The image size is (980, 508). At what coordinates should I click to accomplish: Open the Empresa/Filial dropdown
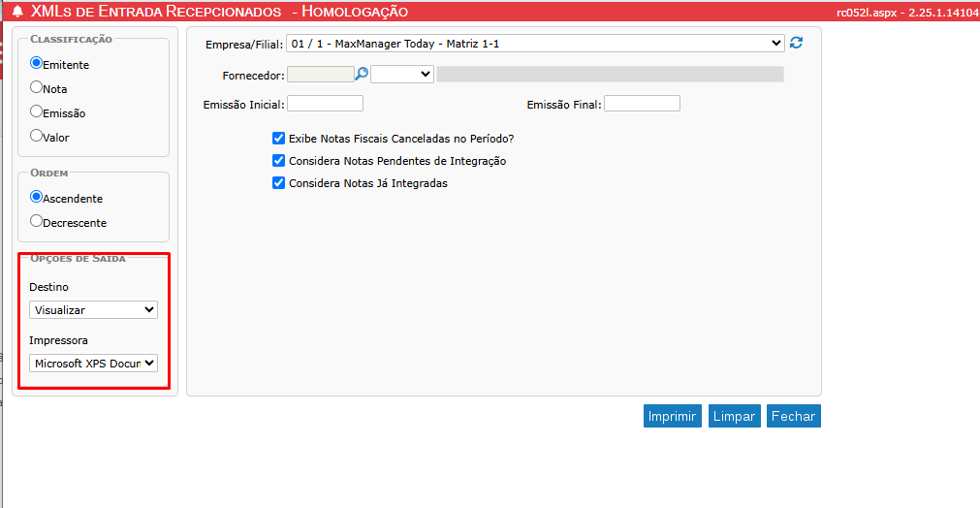[x=535, y=44]
